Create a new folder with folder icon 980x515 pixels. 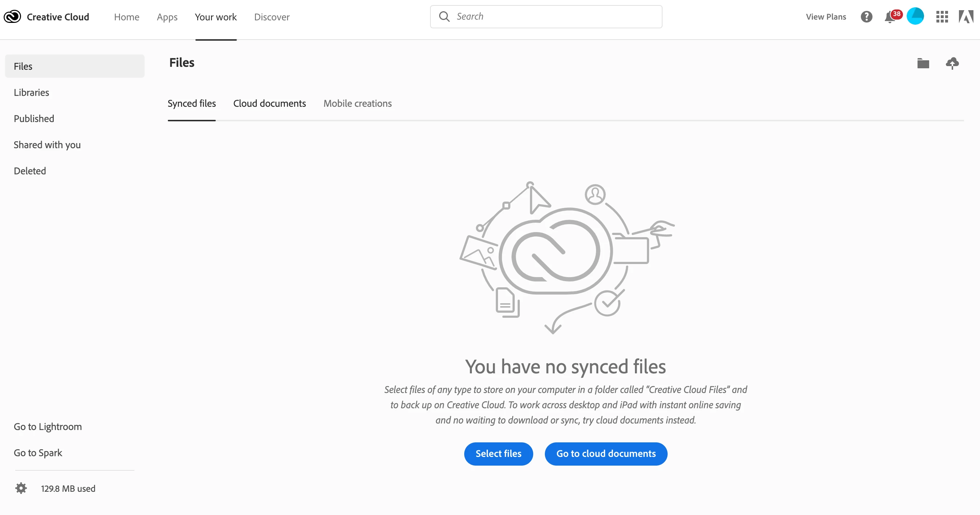coord(923,63)
